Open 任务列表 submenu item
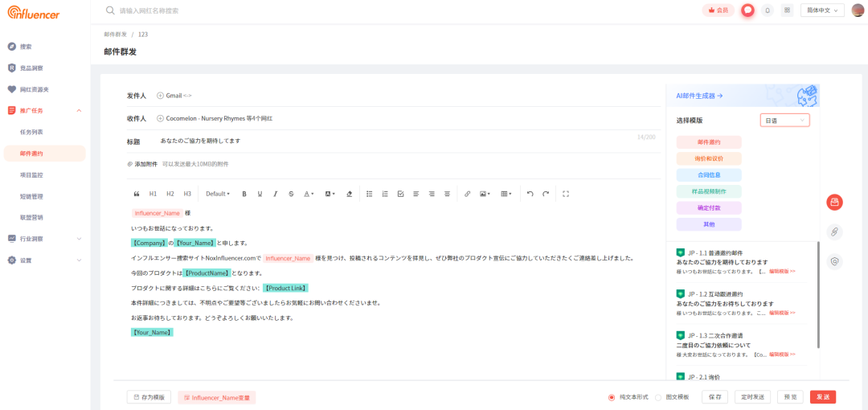 point(31,133)
